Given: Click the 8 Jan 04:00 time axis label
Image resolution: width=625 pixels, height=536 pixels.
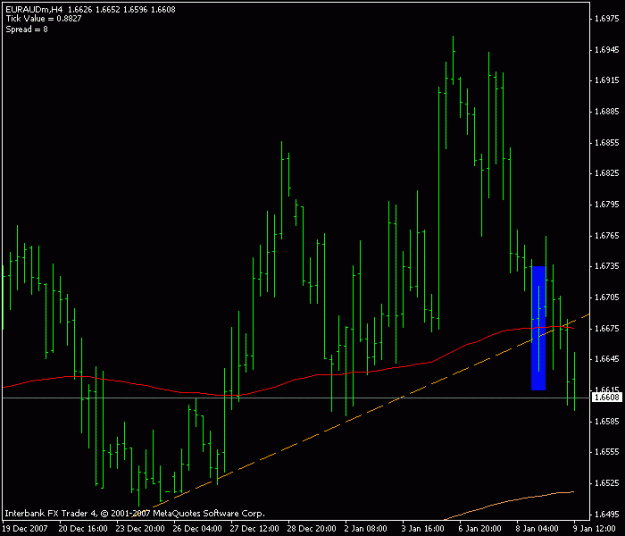Looking at the screenshot, I should 537,529.
